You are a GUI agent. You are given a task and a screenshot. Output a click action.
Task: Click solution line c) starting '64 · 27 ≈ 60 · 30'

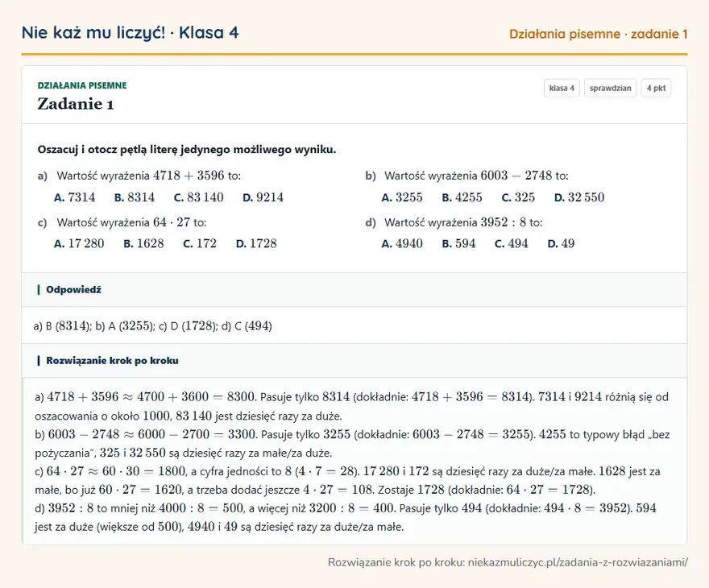click(x=347, y=480)
